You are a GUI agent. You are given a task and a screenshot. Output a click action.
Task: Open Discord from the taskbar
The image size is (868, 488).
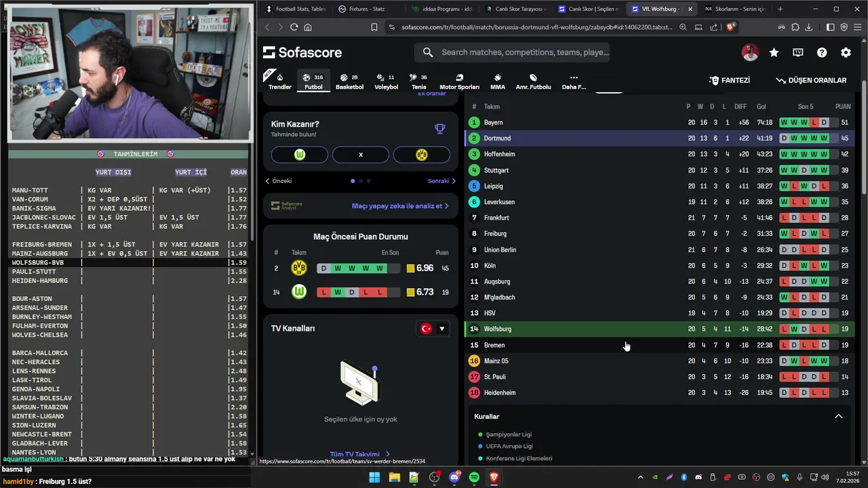pos(454,477)
